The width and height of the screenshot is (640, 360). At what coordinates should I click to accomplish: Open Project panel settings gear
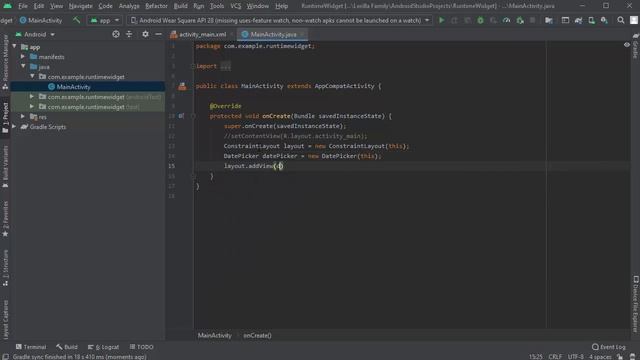point(145,34)
